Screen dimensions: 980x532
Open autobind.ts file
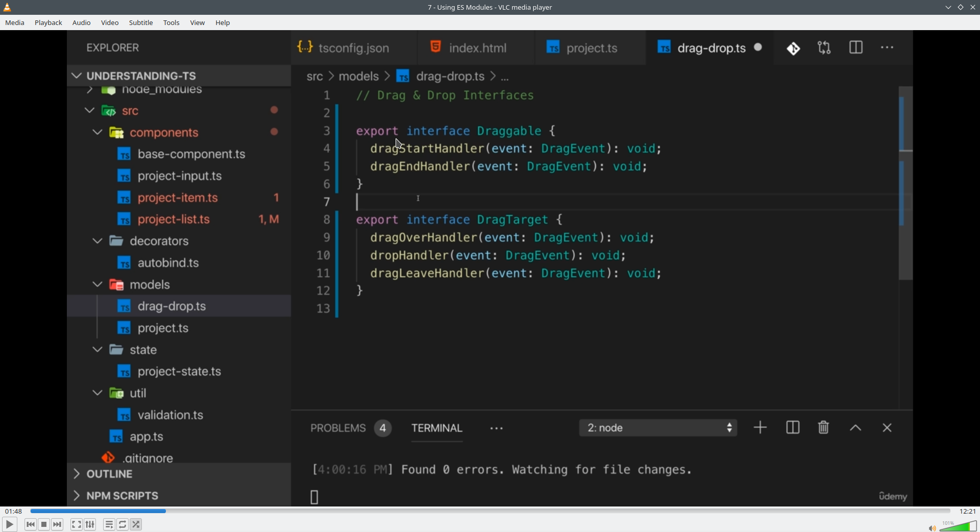point(179,263)
